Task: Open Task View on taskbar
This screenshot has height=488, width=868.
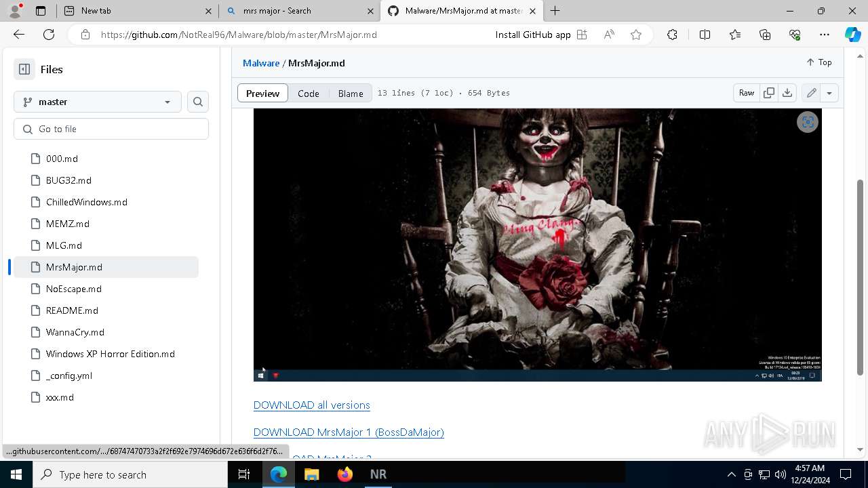Action: tap(245, 474)
